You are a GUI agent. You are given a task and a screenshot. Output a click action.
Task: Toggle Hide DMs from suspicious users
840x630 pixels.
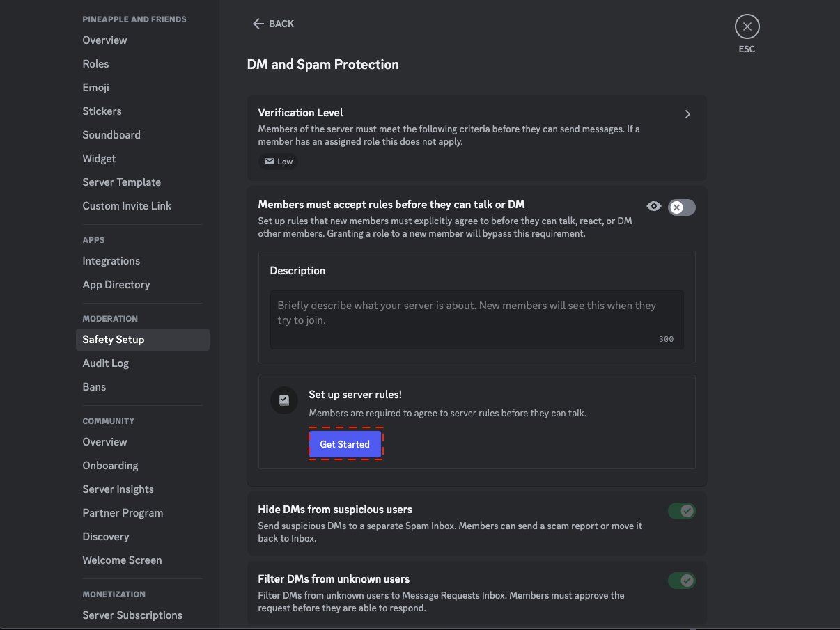click(681, 511)
